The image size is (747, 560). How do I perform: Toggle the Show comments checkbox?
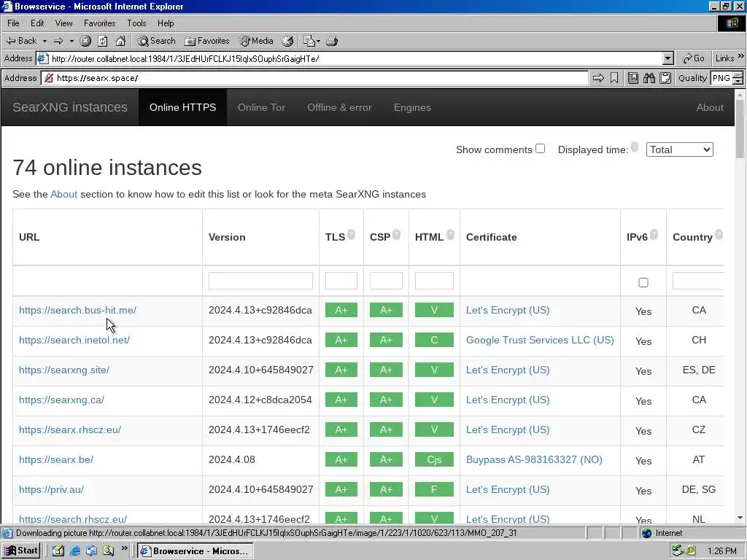540,149
